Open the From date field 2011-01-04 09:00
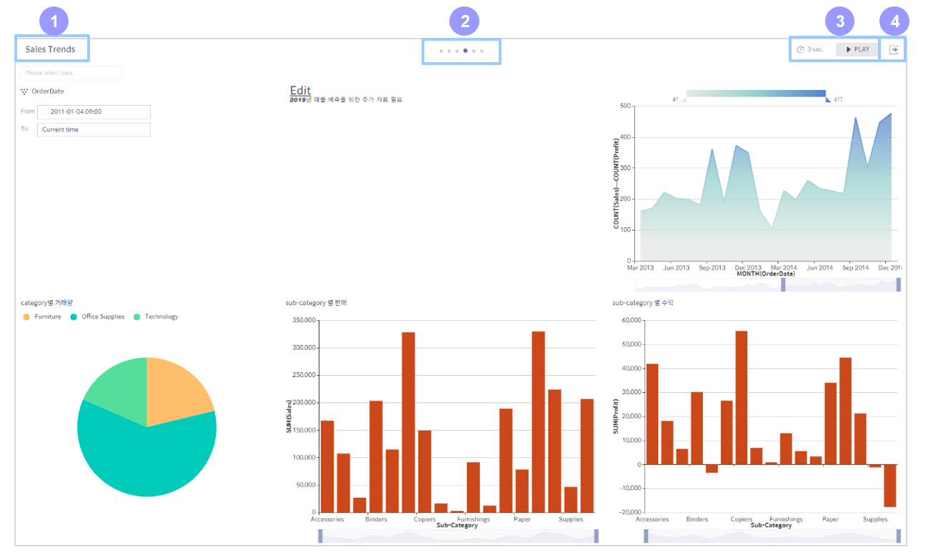This screenshot has height=560, width=928. tap(94, 112)
